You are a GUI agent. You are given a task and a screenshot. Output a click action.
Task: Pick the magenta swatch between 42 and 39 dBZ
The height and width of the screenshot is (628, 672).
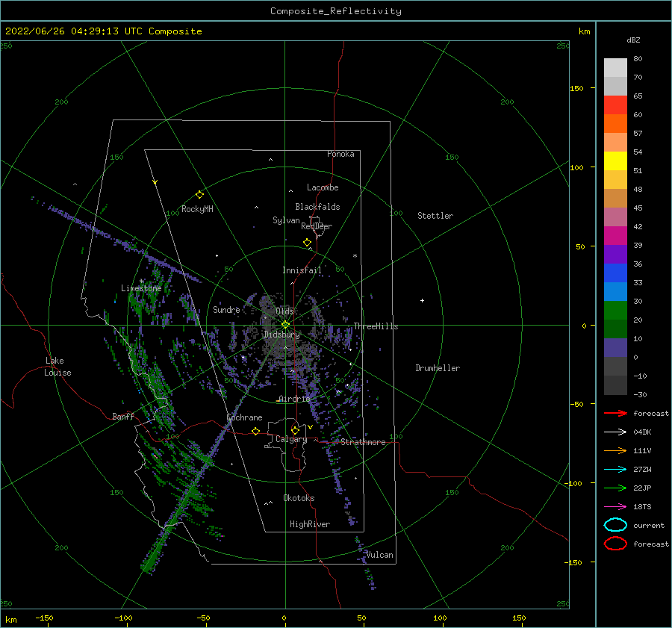(615, 235)
